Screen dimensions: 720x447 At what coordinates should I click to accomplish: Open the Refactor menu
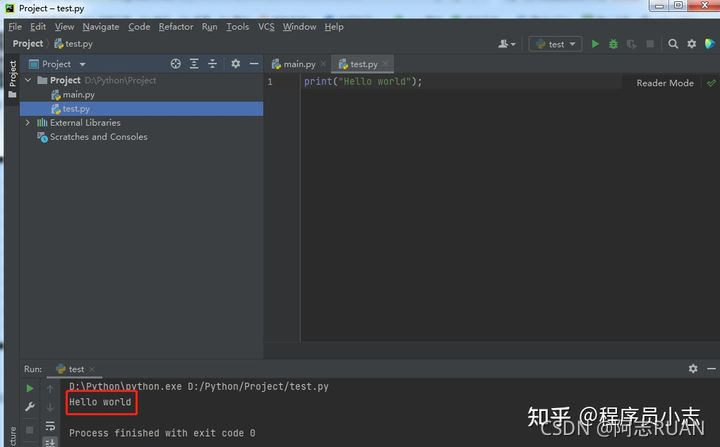pos(176,27)
